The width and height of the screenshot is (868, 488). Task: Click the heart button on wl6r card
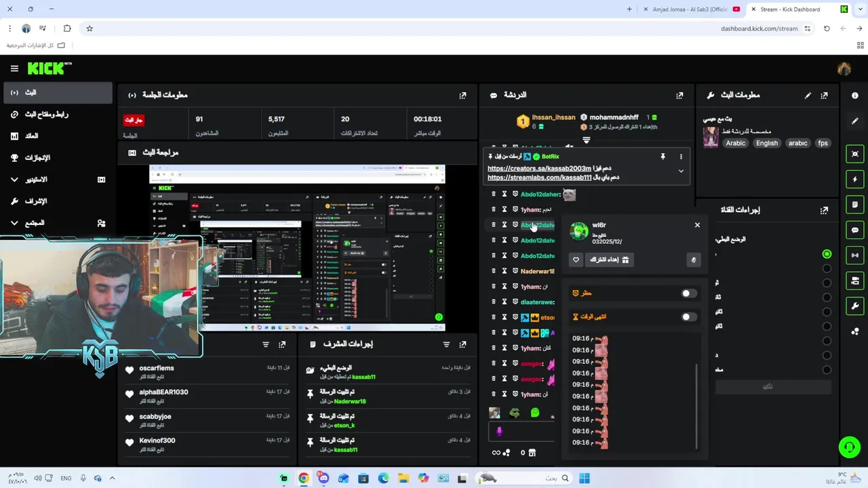[x=576, y=260]
